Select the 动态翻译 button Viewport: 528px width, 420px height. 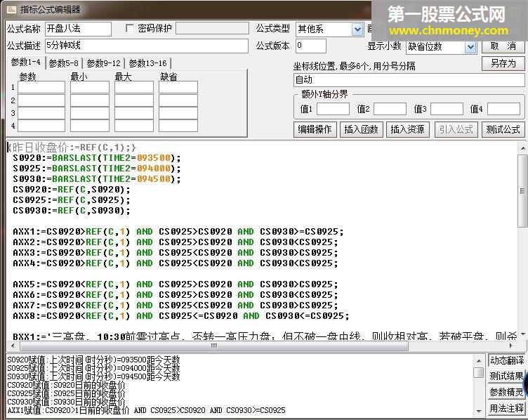(506, 360)
